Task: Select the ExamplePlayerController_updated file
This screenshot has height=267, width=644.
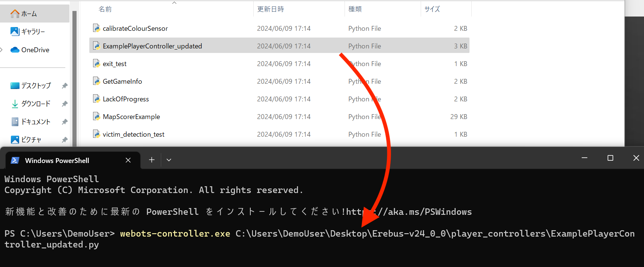Action: click(152, 46)
